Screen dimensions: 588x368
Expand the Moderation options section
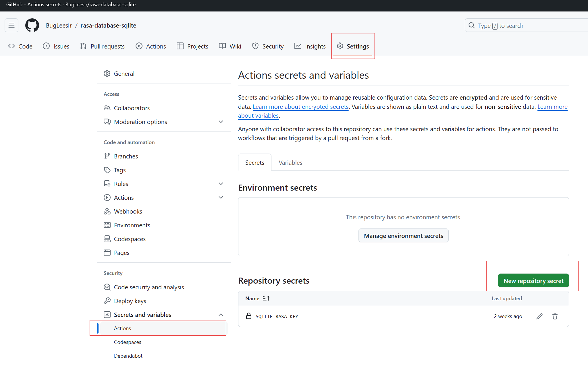point(221,122)
